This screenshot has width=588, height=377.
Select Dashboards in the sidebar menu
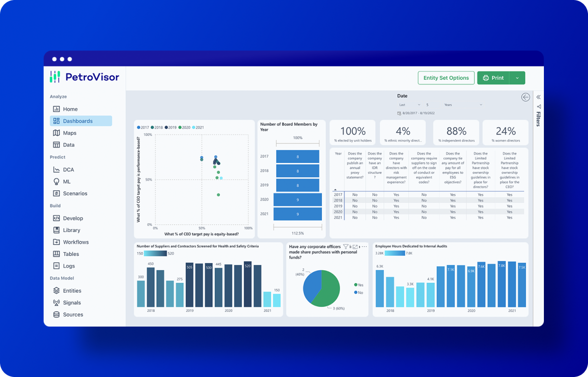(81, 121)
